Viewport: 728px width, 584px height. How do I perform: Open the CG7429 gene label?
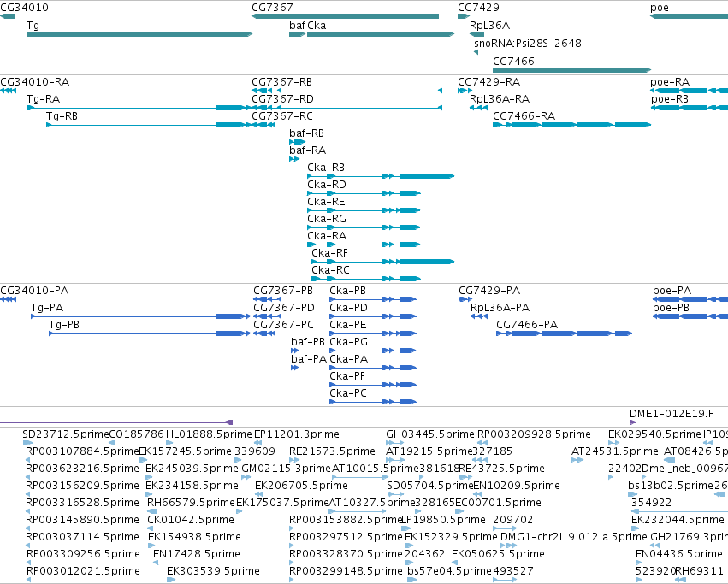(478, 8)
